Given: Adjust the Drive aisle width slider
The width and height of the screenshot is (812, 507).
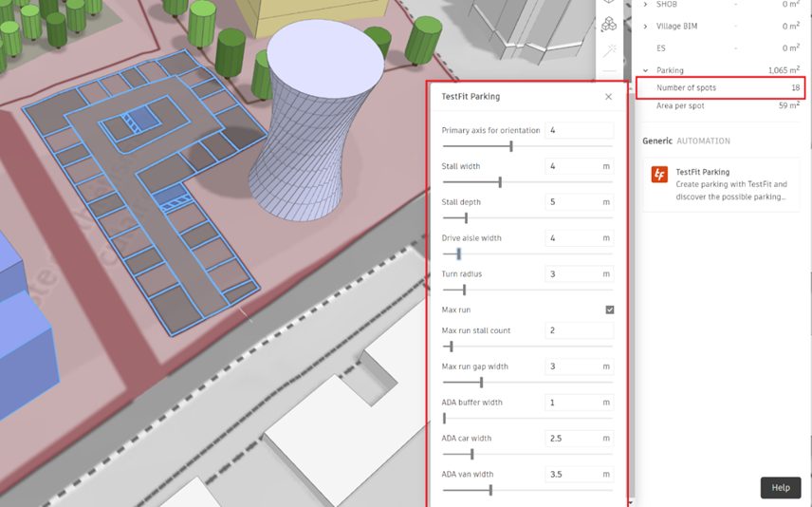Looking at the screenshot, I should tap(458, 253).
